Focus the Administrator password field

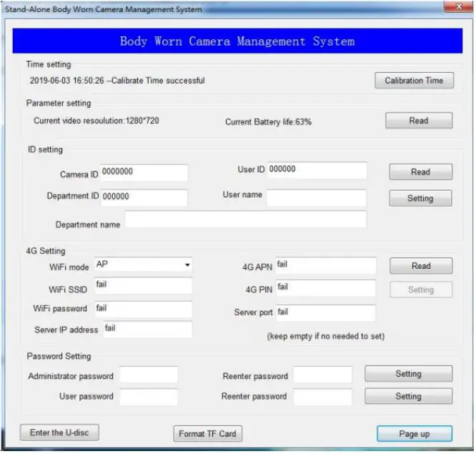click(x=149, y=375)
